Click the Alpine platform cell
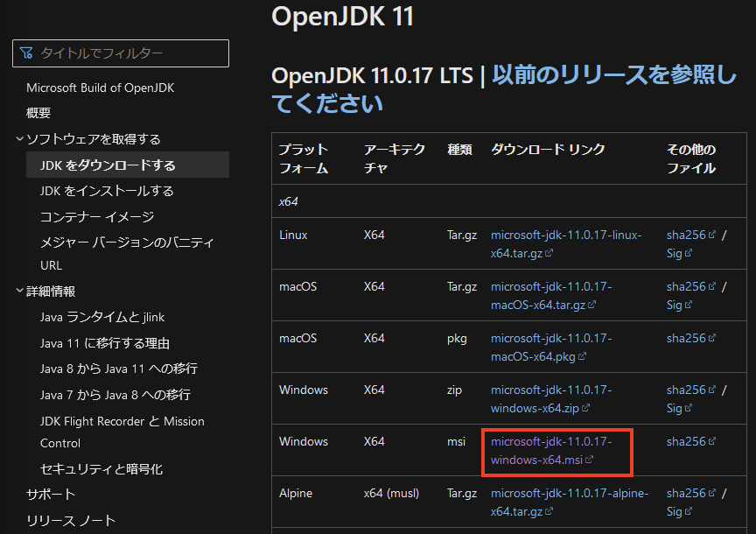This screenshot has height=534, width=756. 296,493
